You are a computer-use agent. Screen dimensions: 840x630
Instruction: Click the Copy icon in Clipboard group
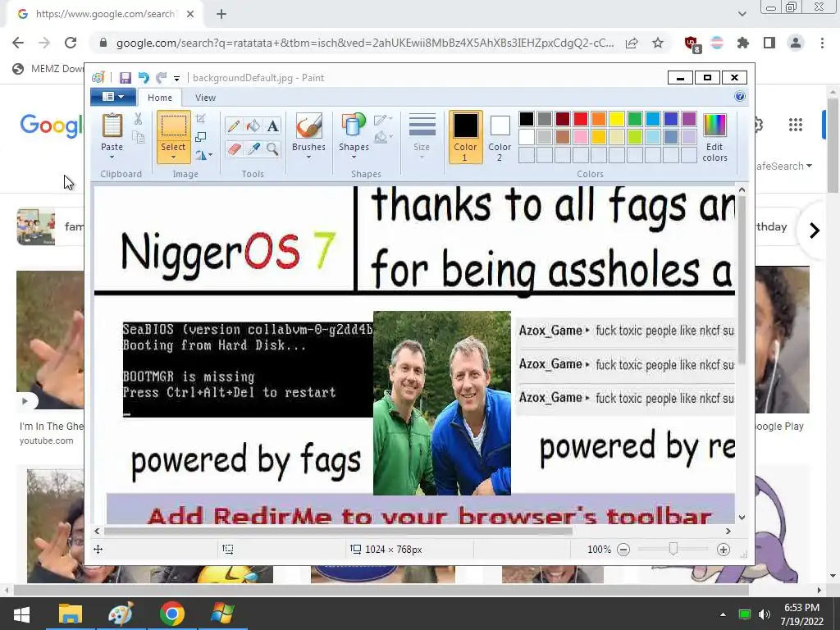coord(138,138)
